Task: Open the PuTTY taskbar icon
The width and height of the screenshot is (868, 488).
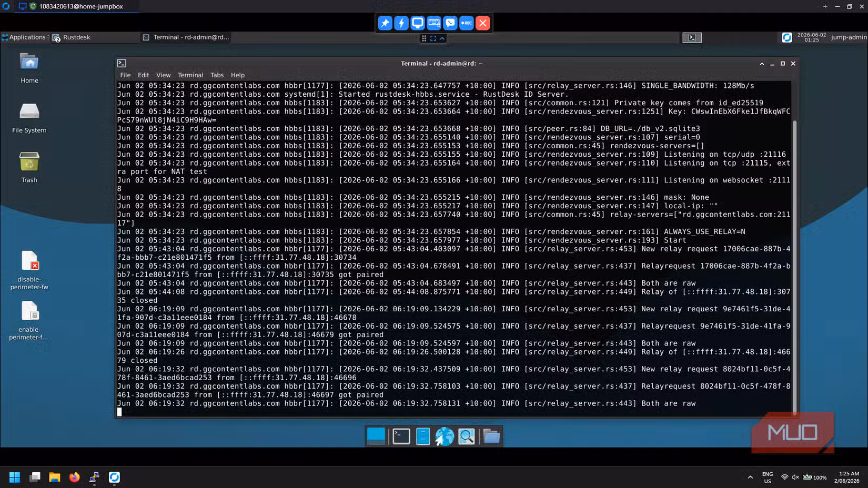Action: click(x=95, y=477)
